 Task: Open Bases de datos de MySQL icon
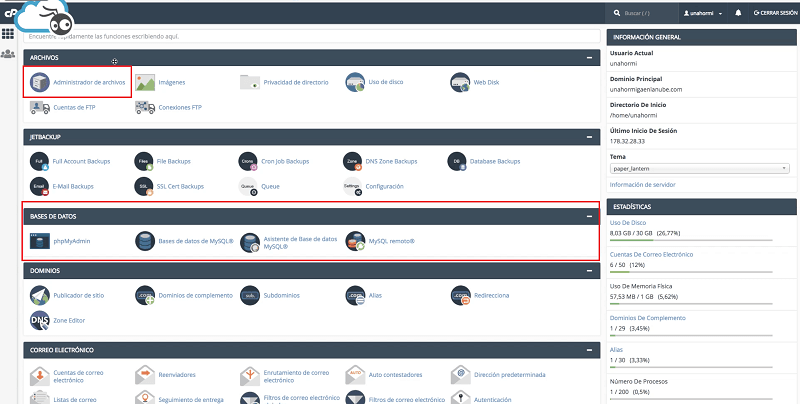point(145,241)
